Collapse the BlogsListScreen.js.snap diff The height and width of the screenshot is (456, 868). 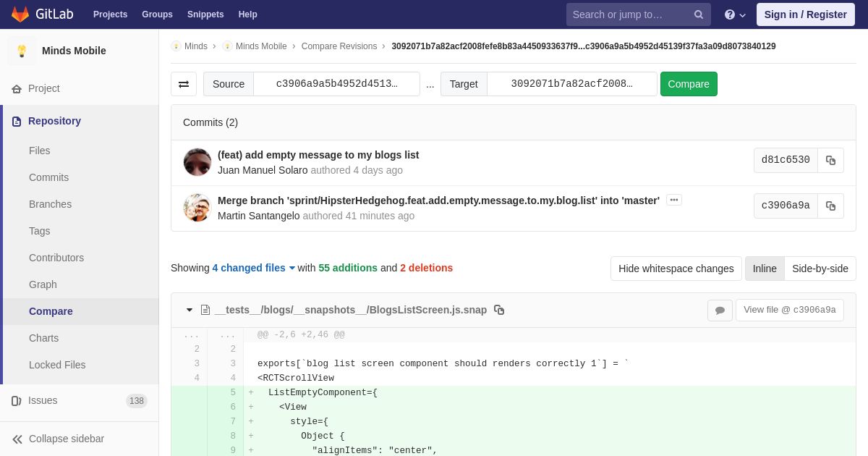(190, 310)
